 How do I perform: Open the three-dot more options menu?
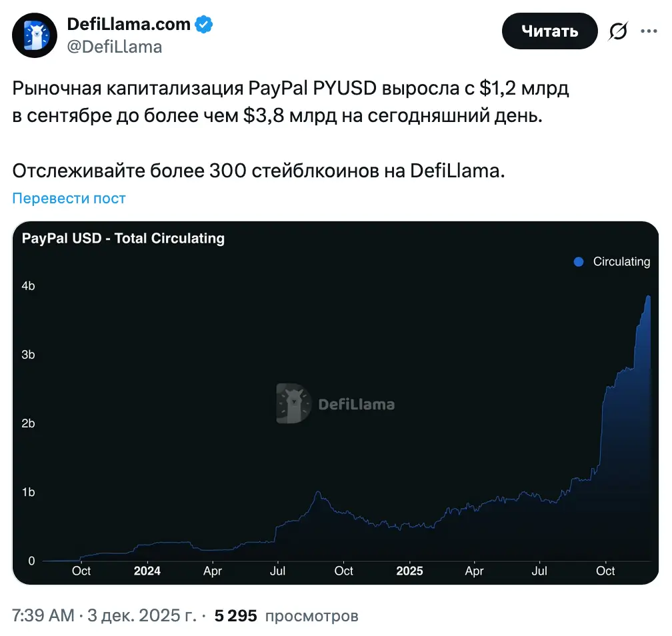pos(649,31)
